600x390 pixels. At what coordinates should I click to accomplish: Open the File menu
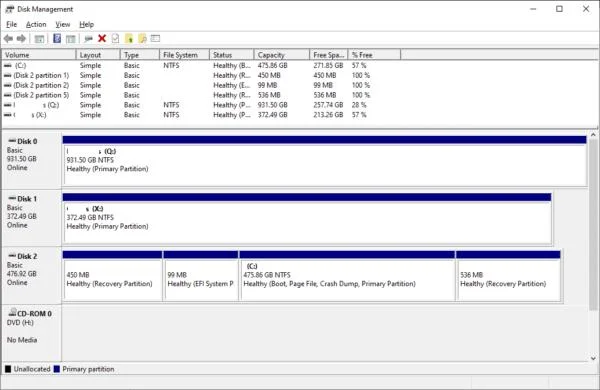11,24
